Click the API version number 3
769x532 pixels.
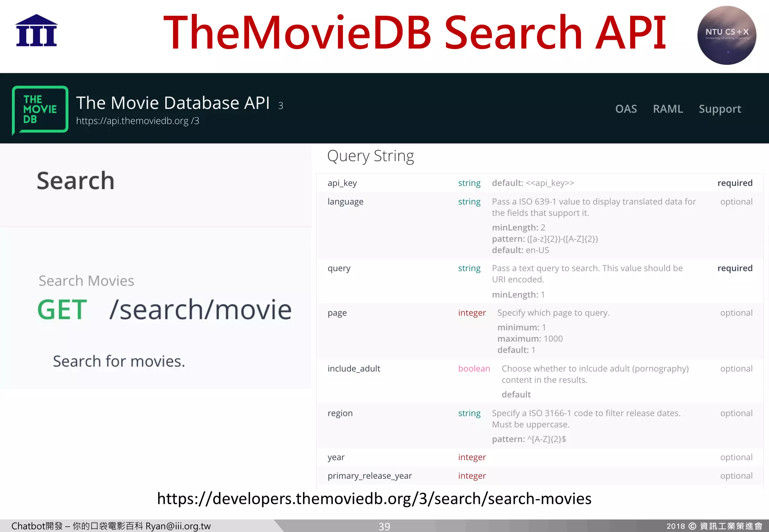tap(280, 106)
